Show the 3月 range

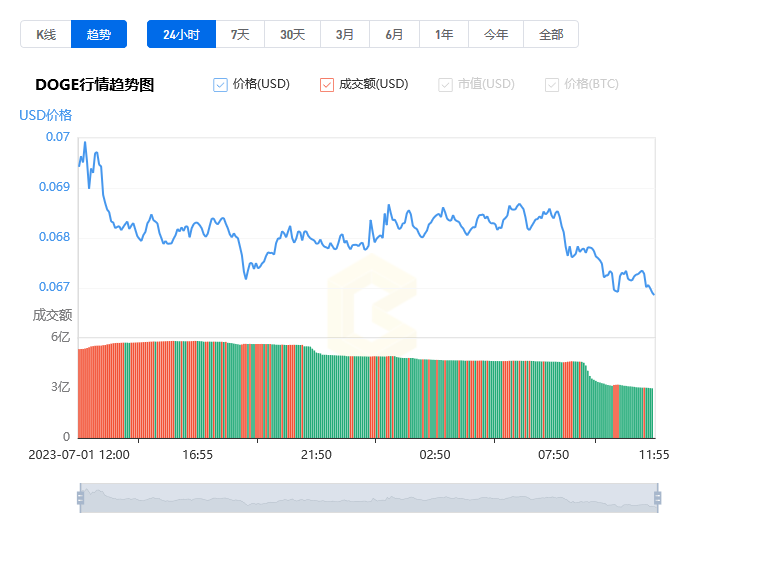click(345, 34)
